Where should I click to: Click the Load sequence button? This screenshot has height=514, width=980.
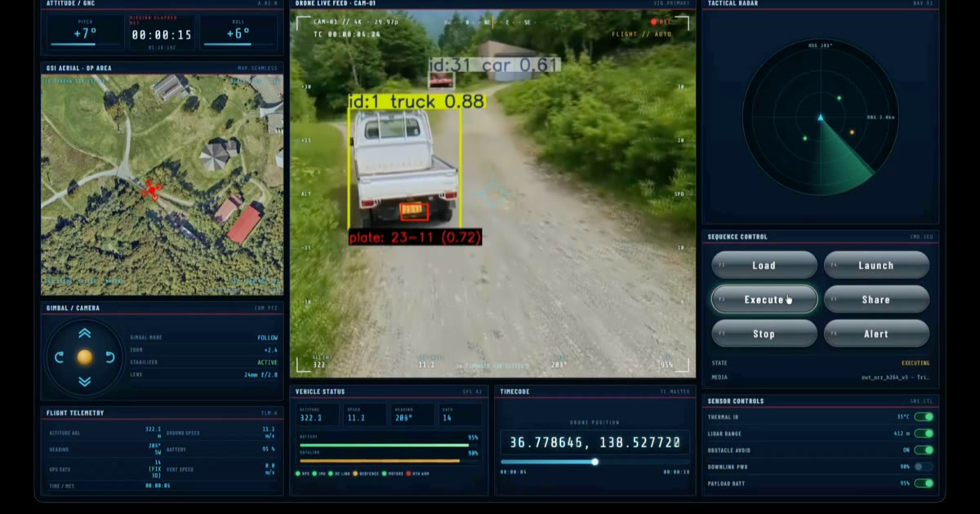pos(764,265)
